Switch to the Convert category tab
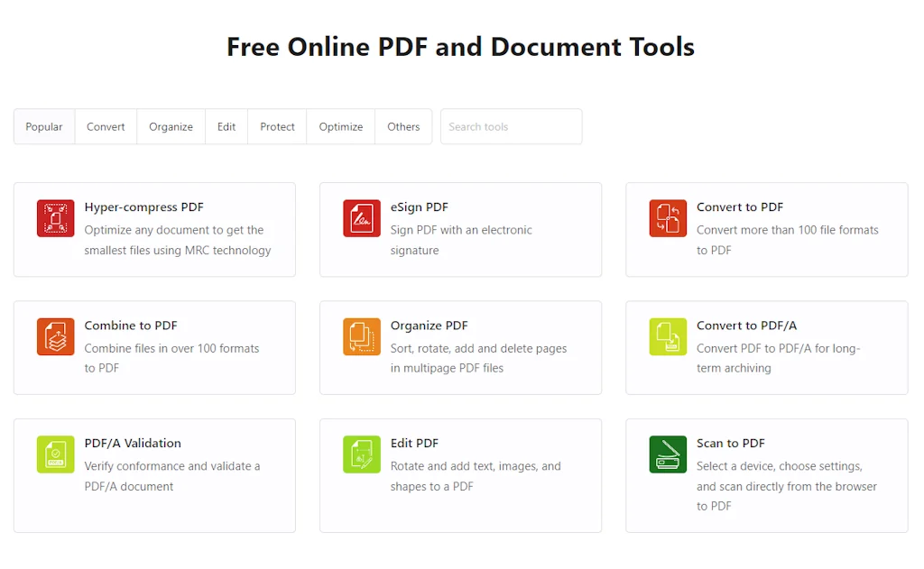The height and width of the screenshot is (569, 924). tap(106, 126)
